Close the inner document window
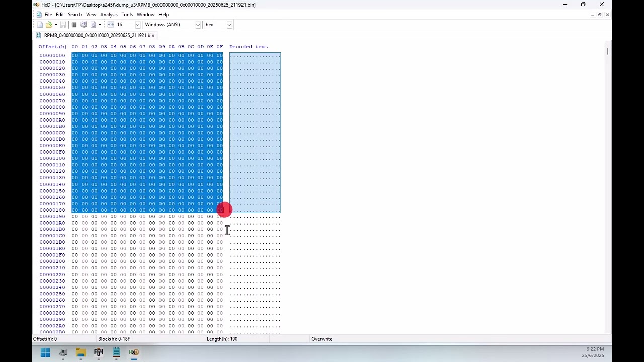644x362 pixels. click(607, 15)
